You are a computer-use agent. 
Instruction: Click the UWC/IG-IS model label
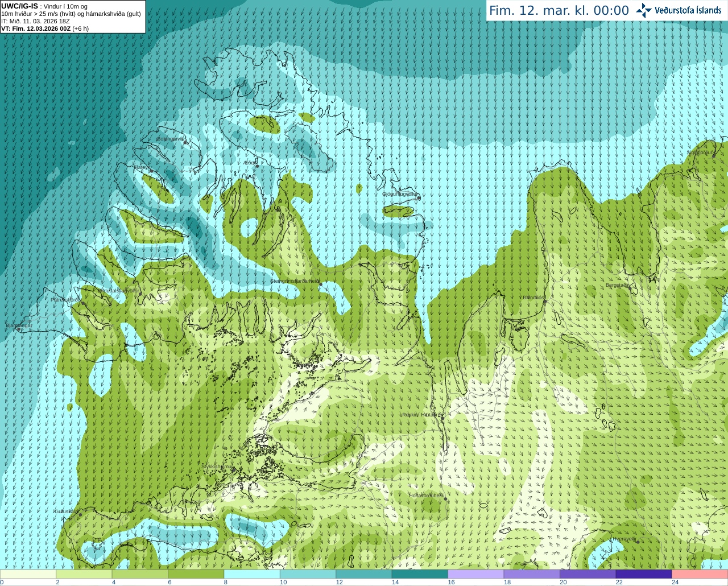[x=19, y=6]
